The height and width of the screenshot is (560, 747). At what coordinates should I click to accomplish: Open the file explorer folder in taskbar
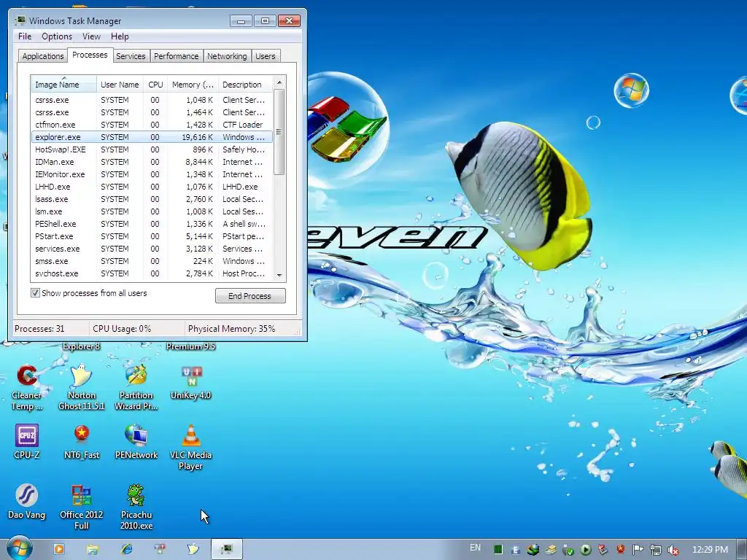93,549
